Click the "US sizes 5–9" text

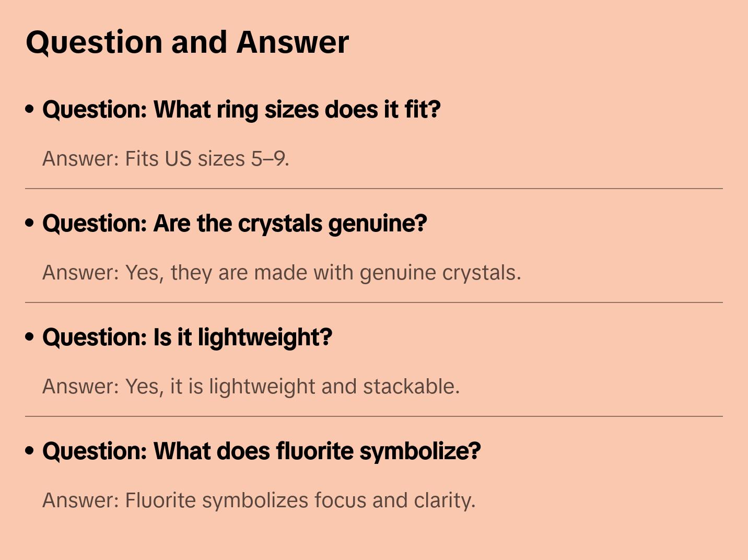[x=227, y=159]
